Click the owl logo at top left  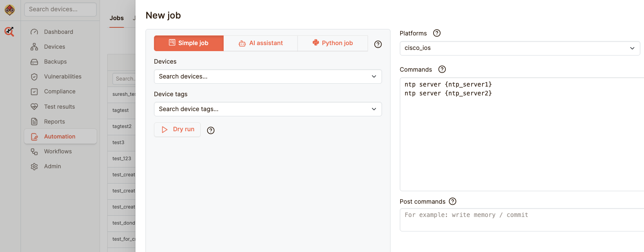10,10
